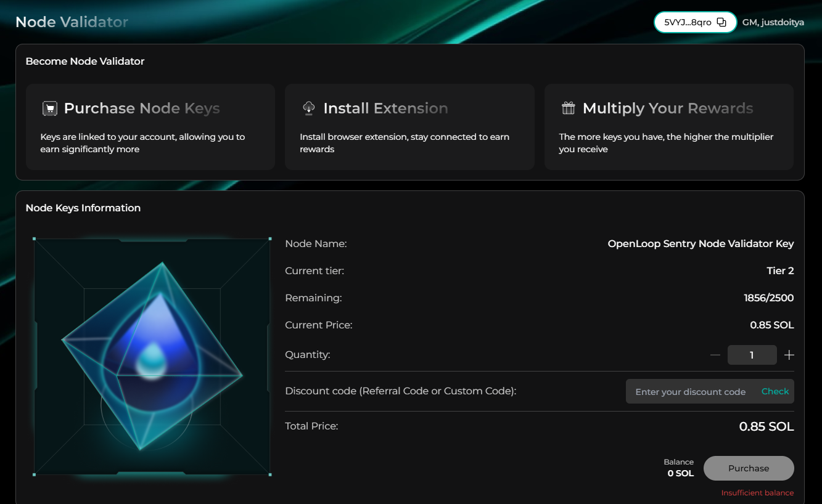Click the Current tier: label
The height and width of the screenshot is (504, 822).
(314, 271)
